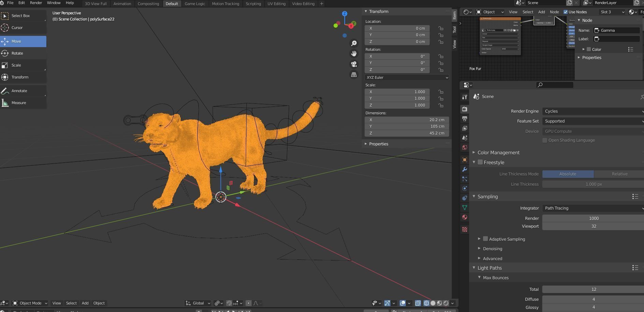Toggle X-ray view button
The image size is (644, 312).
[418, 303]
